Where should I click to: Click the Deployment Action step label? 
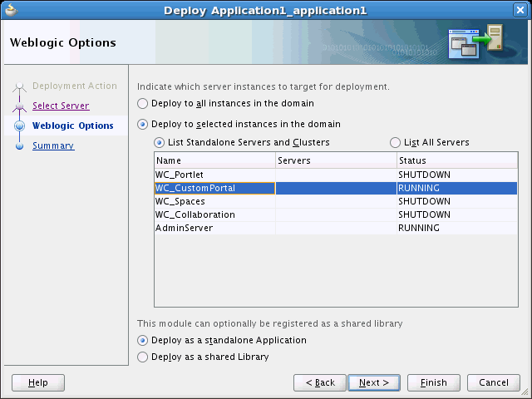75,86
